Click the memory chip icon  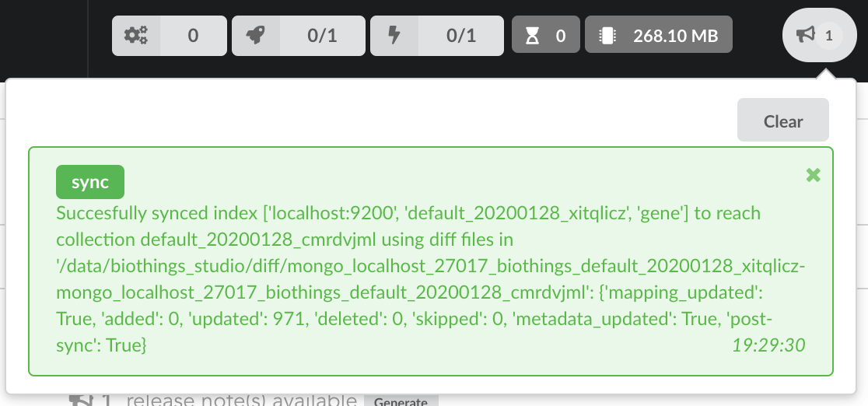coord(607,36)
